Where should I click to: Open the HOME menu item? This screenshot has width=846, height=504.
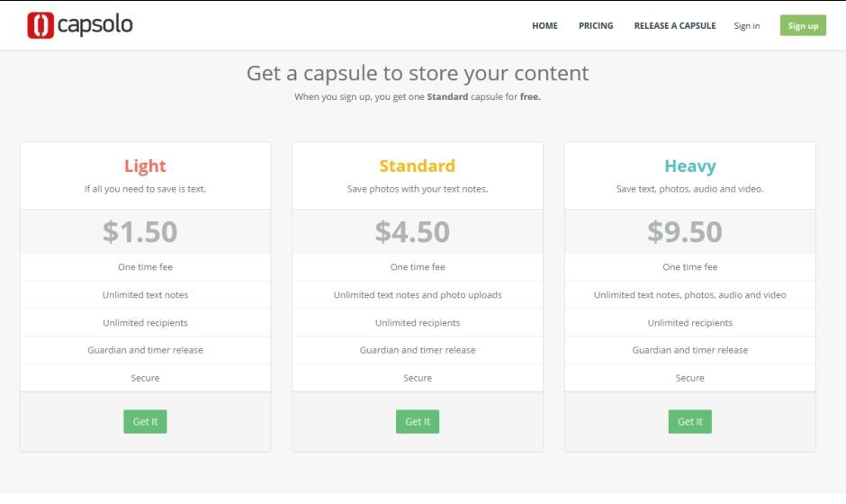pos(544,26)
